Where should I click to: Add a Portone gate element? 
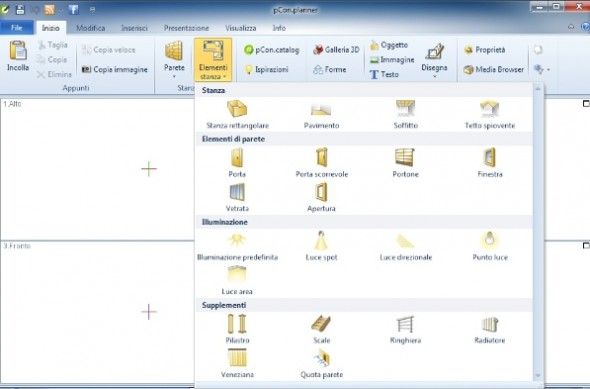(406, 163)
